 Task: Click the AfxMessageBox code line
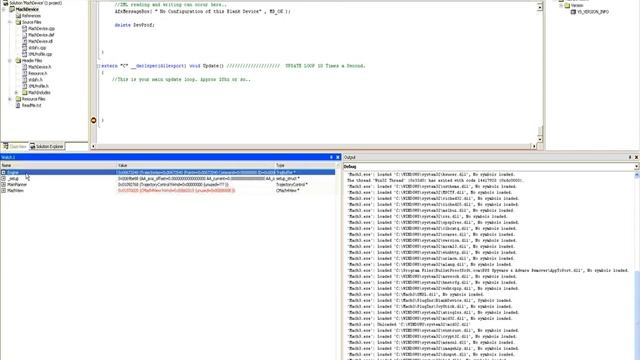(x=202, y=12)
